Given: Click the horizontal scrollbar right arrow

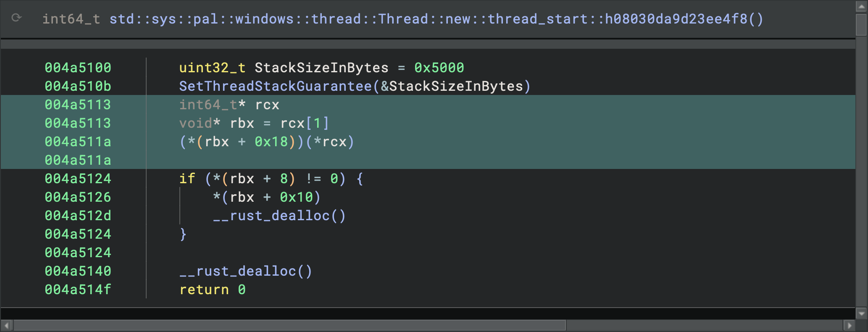Looking at the screenshot, I should click(849, 325).
